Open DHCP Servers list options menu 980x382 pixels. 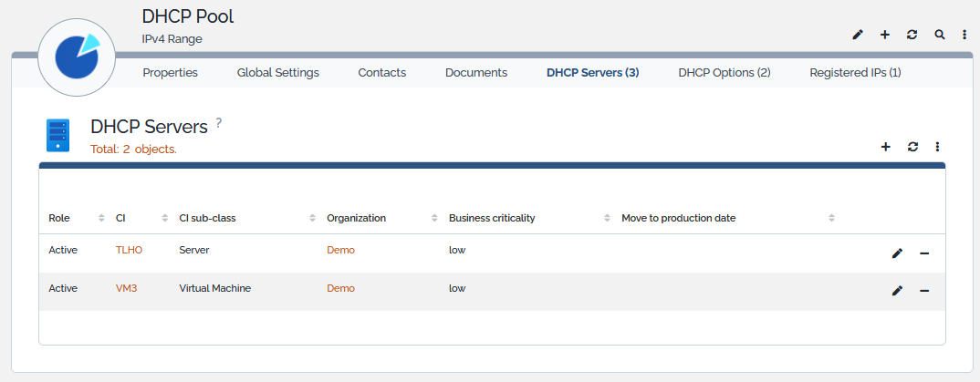937,146
